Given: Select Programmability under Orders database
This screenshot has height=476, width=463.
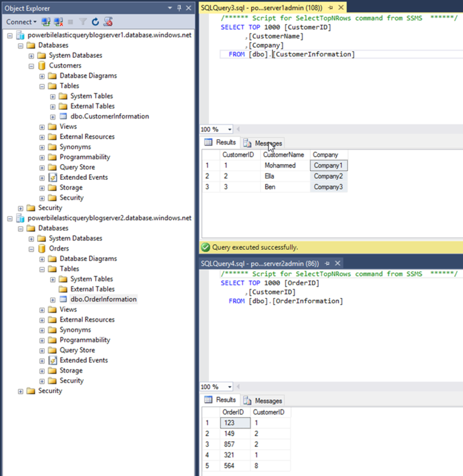Looking at the screenshot, I should coord(85,340).
